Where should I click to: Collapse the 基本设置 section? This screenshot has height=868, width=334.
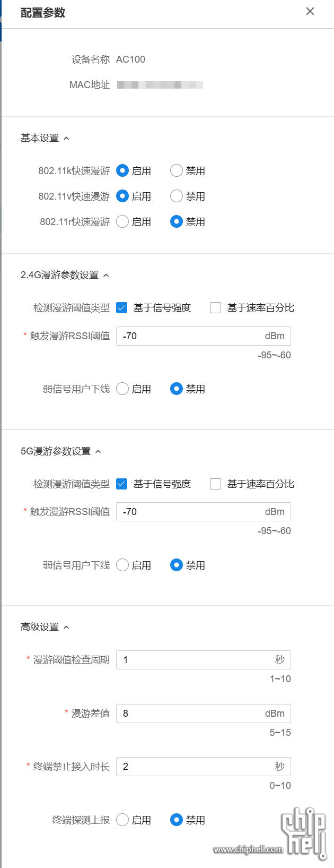tap(66, 139)
